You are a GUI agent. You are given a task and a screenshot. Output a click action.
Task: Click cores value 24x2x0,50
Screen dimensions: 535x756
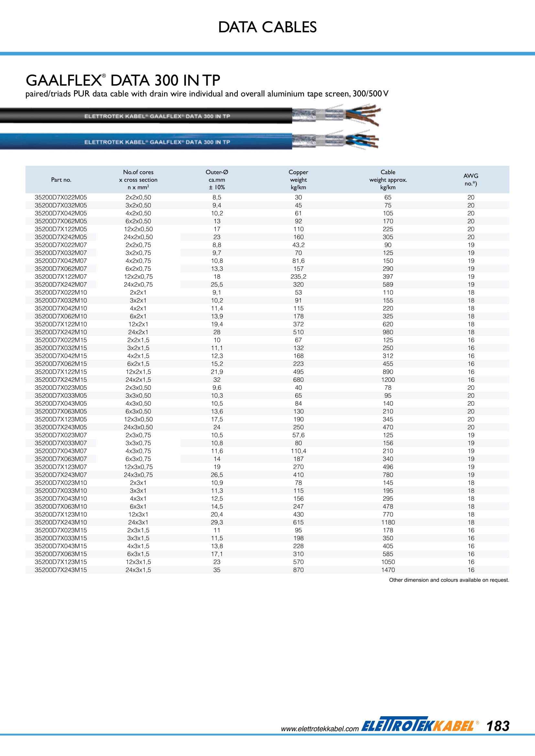138,237
